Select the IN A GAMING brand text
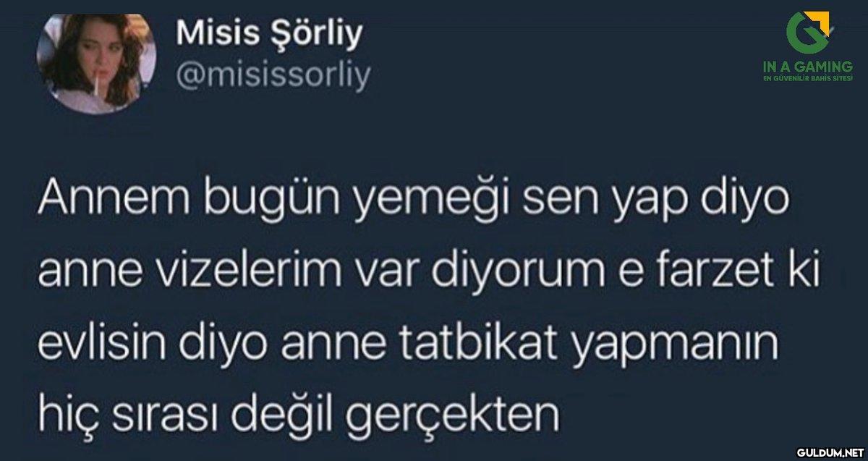This screenshot has height=461, width=868. click(807, 67)
